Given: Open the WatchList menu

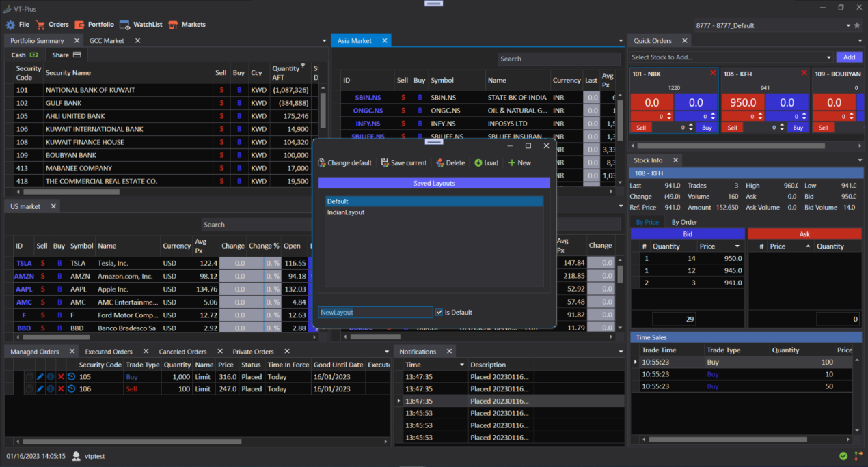Looking at the screenshot, I should pos(141,25).
